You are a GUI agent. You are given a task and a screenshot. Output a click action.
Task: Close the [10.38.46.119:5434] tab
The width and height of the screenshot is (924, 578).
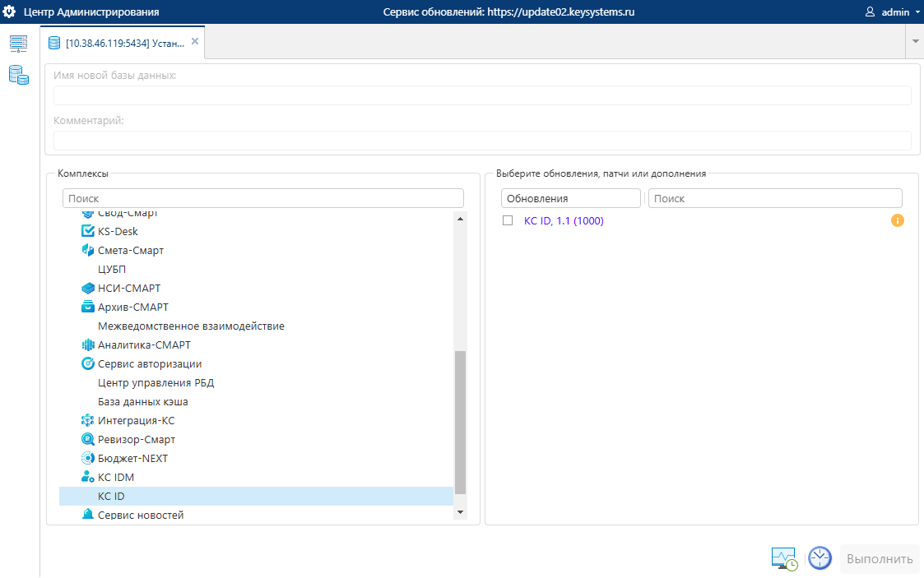coord(195,41)
